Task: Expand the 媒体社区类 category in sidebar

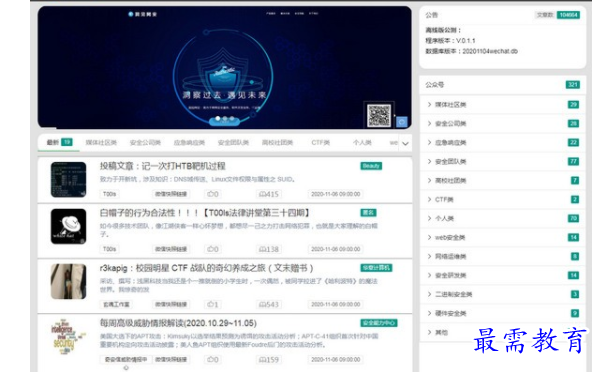Action: pyautogui.click(x=502, y=104)
